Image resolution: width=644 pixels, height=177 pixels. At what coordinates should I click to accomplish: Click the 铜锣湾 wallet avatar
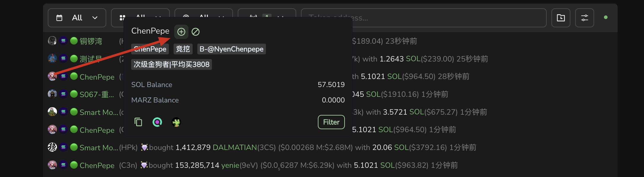coord(52,41)
